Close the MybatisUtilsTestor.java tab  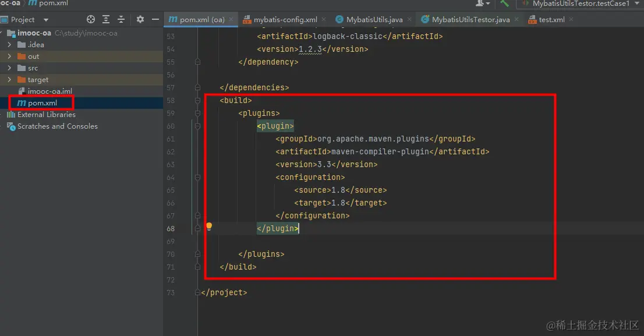516,19
